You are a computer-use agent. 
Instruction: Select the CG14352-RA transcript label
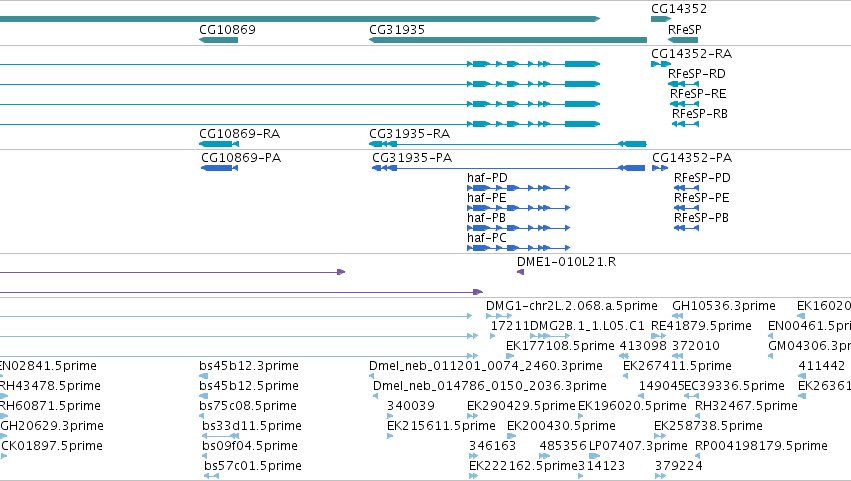click(x=691, y=54)
